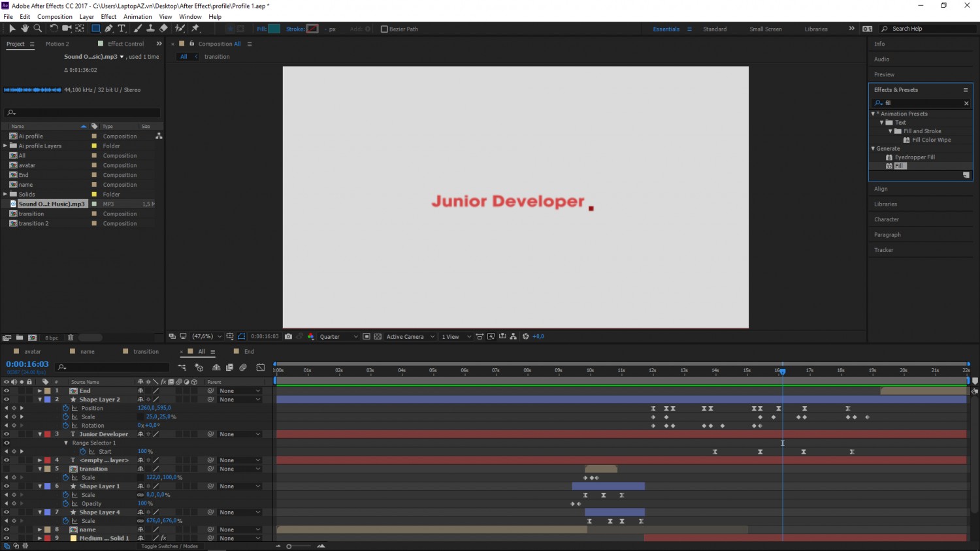Viewport: 980px width, 551px height.
Task: Select the Brush tool
Action: (138, 29)
